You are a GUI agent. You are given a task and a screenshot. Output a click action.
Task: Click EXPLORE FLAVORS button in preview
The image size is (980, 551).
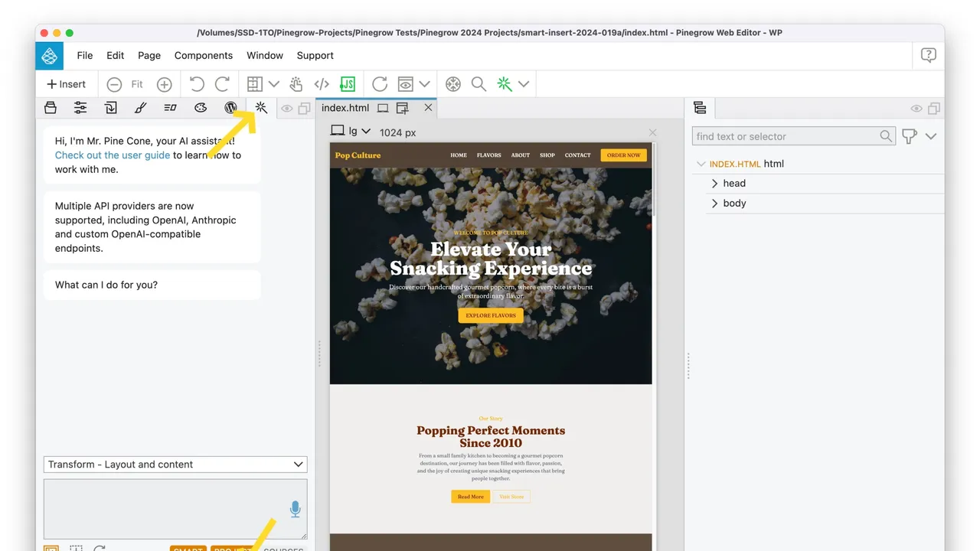tap(491, 315)
